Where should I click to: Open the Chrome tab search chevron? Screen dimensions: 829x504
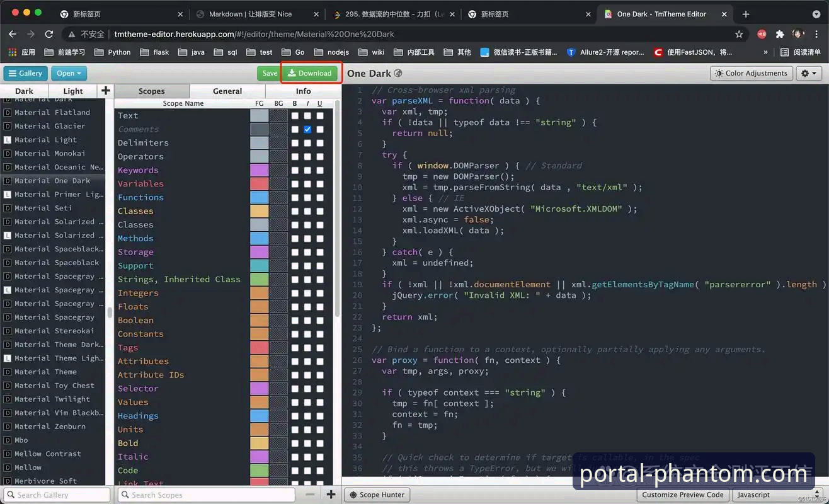pyautogui.click(x=816, y=14)
